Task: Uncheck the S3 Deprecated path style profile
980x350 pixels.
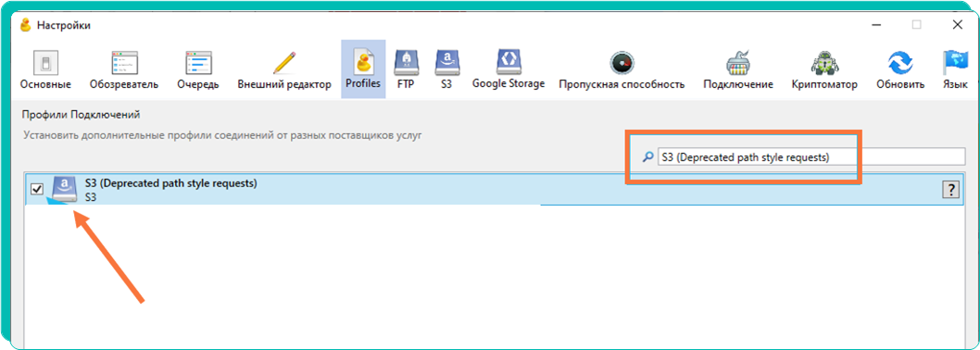Action: point(37,189)
